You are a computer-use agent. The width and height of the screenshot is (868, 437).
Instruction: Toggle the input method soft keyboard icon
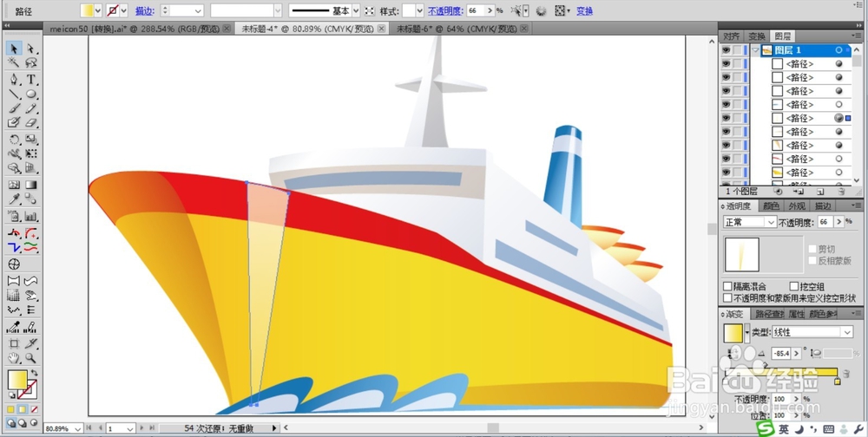829,429
